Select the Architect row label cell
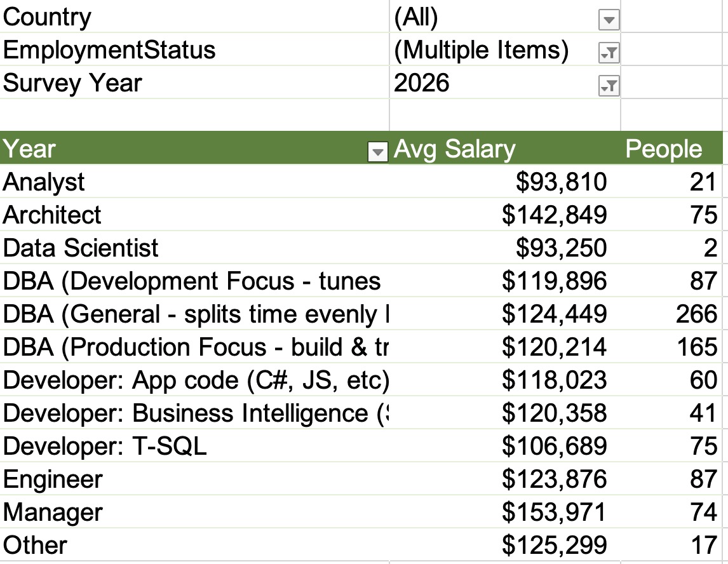The image size is (728, 564). [52, 215]
